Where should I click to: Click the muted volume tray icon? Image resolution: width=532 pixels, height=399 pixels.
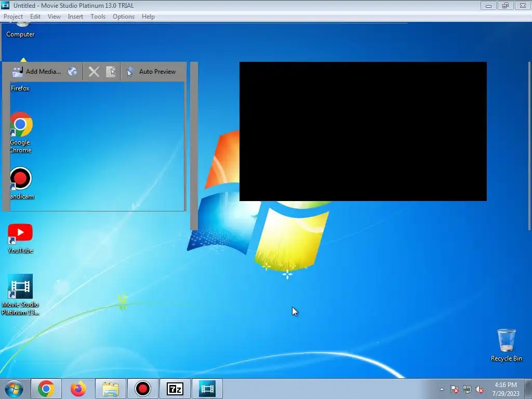(x=480, y=389)
